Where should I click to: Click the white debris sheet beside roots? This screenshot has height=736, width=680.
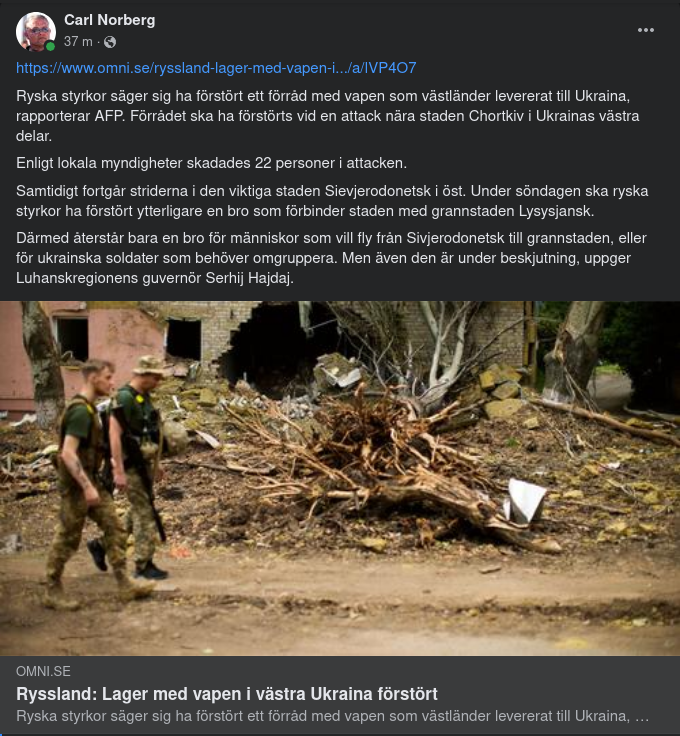point(526,501)
